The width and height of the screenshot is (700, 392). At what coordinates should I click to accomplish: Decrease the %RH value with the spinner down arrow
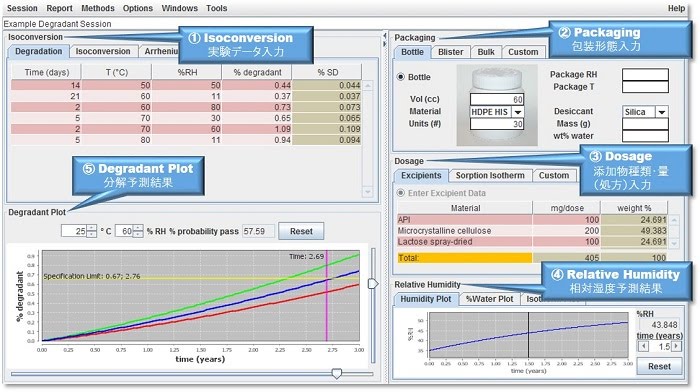(138, 234)
